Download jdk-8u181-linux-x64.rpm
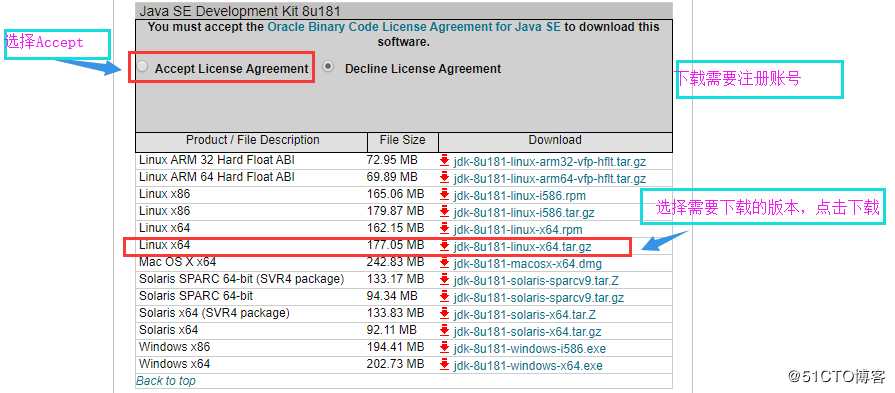The width and height of the screenshot is (895, 393). [x=518, y=230]
